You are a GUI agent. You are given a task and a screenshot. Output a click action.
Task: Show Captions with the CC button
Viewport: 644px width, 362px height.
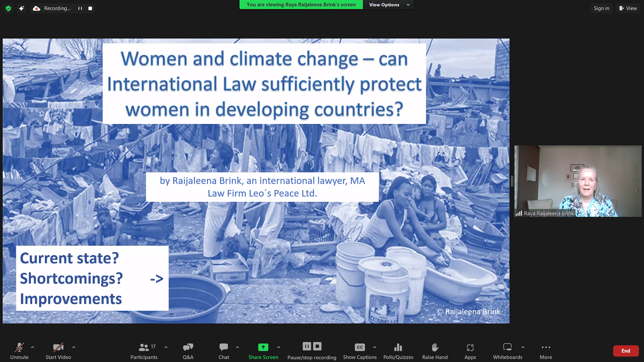pyautogui.click(x=360, y=351)
